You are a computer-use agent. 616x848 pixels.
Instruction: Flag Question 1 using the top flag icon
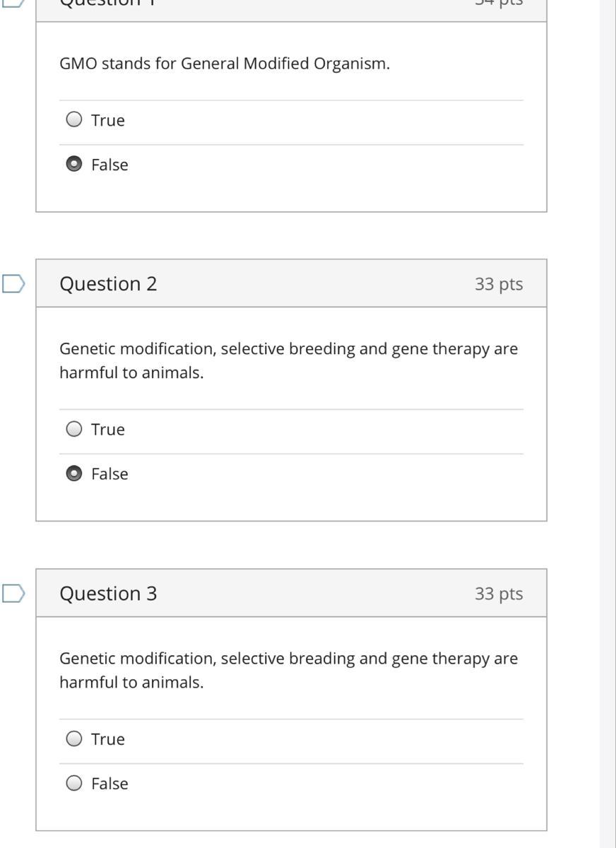pyautogui.click(x=13, y=2)
